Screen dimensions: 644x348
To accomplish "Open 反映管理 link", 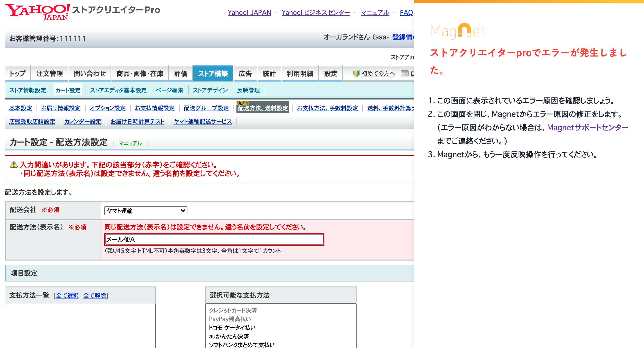I will [248, 90].
